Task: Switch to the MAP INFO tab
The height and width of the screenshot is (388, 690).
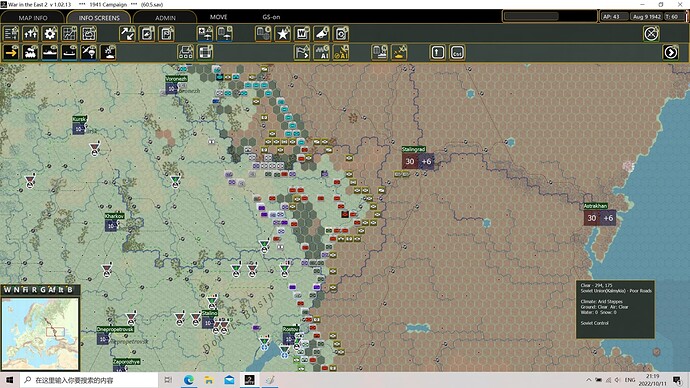Action: (x=33, y=18)
